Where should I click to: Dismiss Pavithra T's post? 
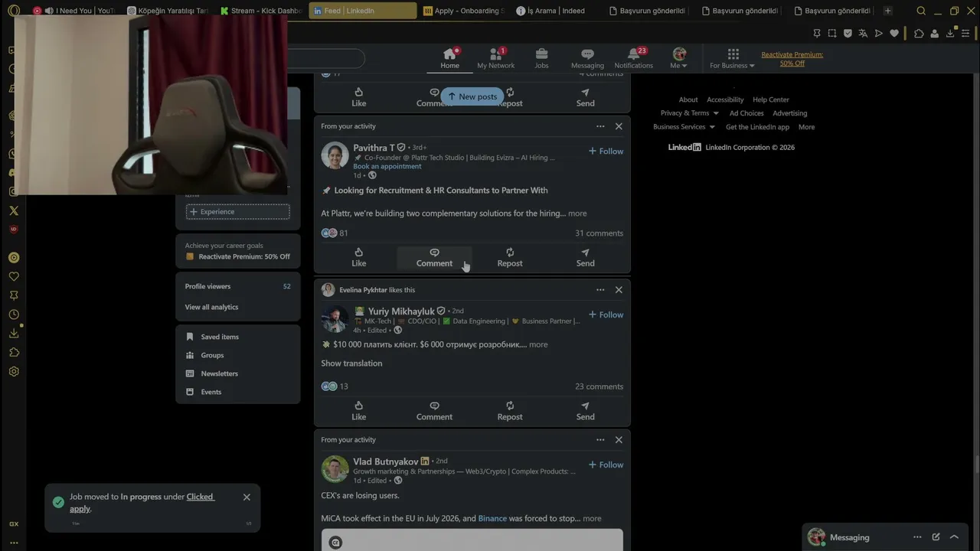pos(619,126)
